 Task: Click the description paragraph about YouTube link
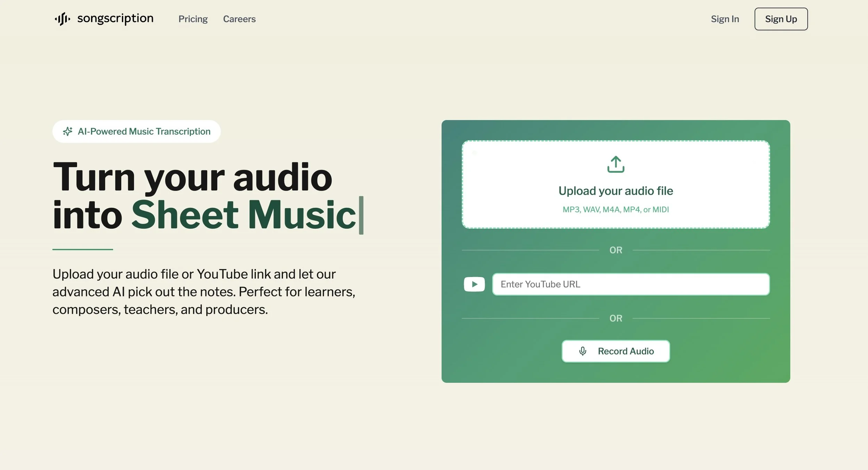pos(204,292)
